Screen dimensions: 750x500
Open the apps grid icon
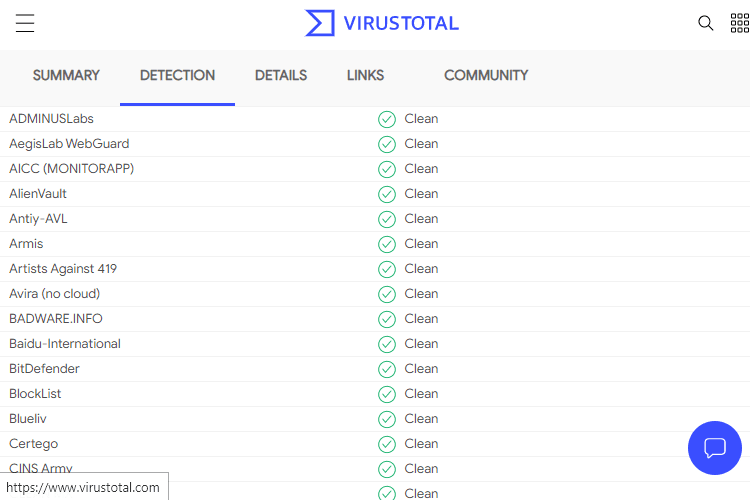tap(740, 23)
